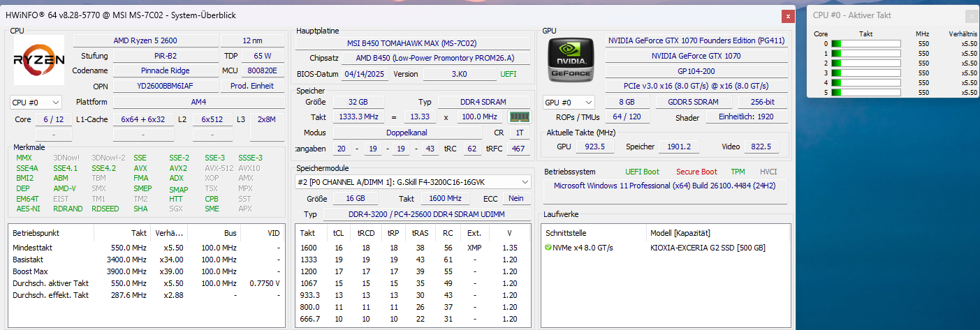Click the Prod. Einheit field
This screenshot has width=980, height=330.
tap(252, 86)
